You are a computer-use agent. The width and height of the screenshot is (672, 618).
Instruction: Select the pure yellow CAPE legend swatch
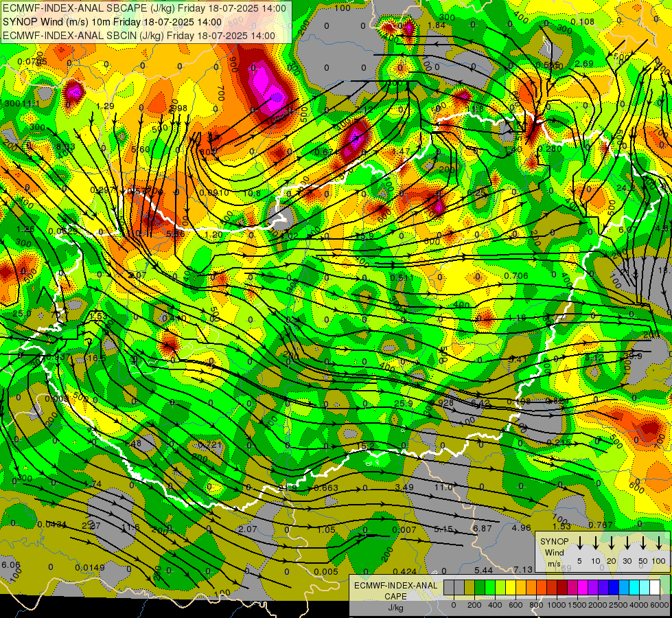(511, 587)
